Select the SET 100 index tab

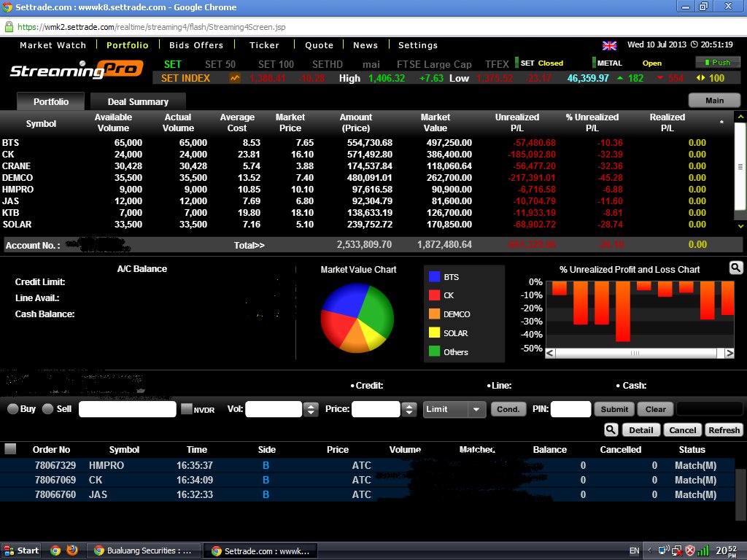coord(276,64)
